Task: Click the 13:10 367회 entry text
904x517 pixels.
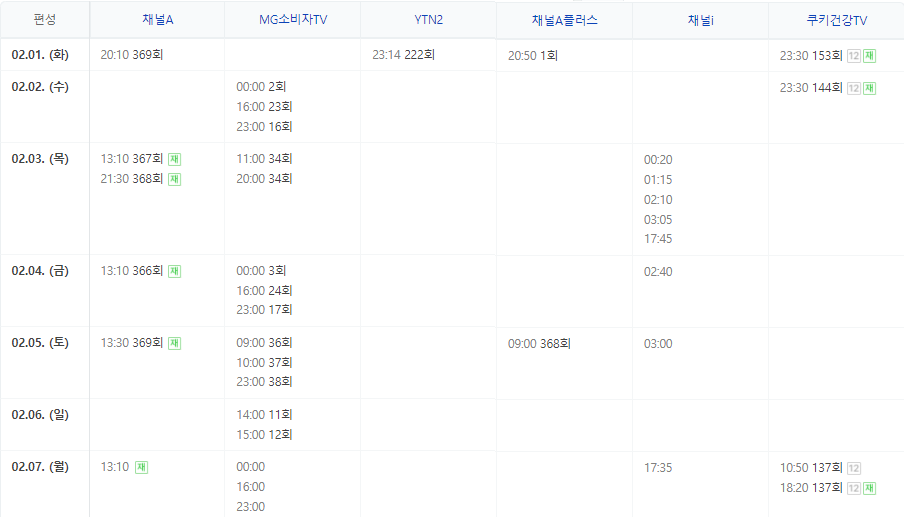Action: click(131, 159)
